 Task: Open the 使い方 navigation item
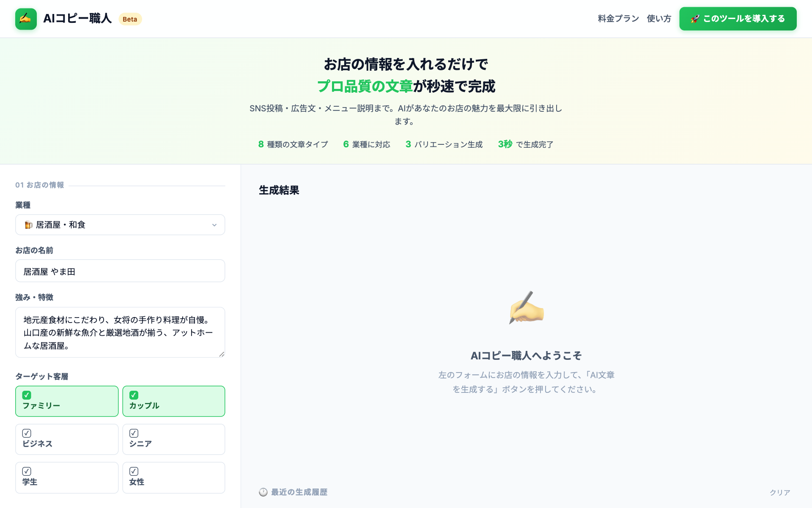[658, 19]
